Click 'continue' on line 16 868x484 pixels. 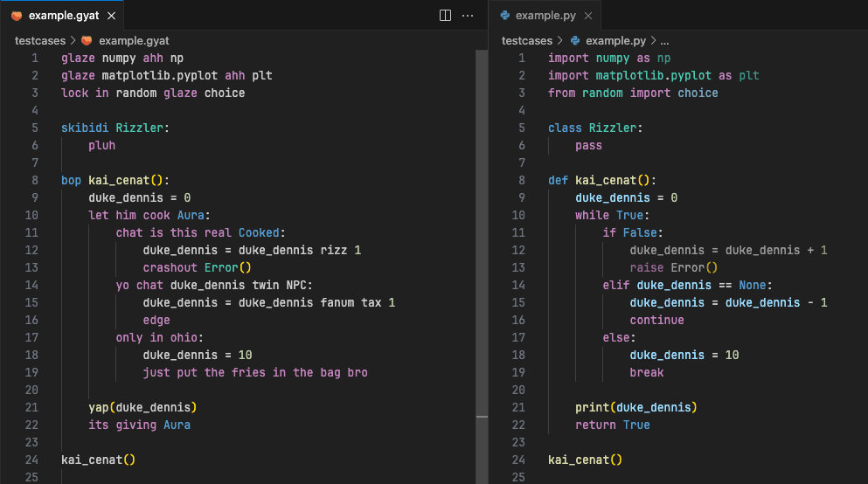pyautogui.click(x=656, y=321)
